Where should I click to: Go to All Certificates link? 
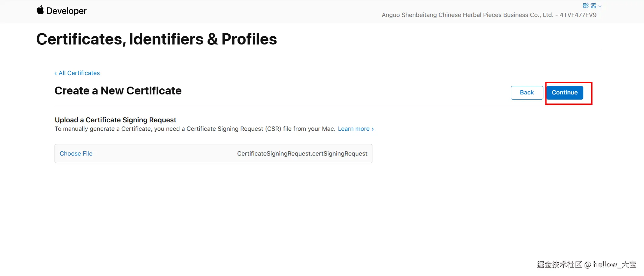(79, 73)
